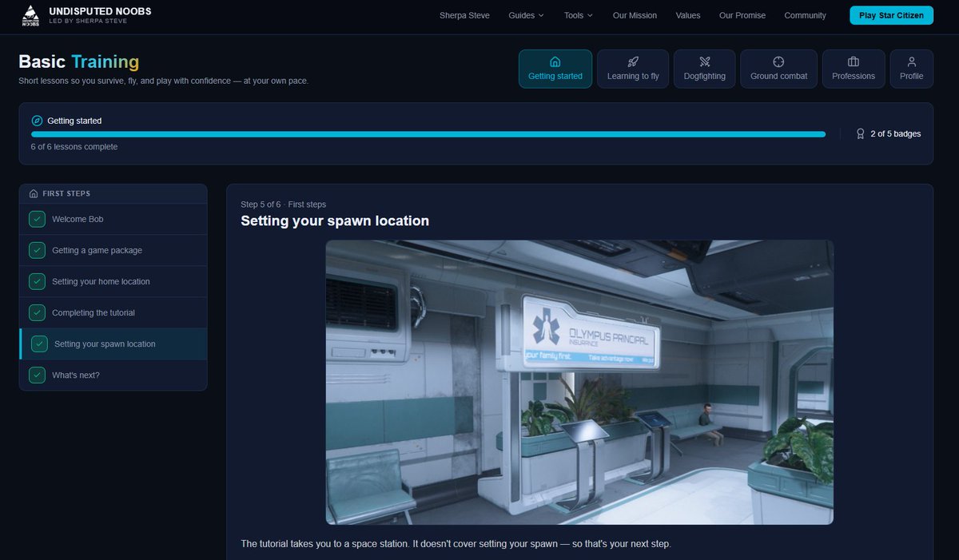
Task: Click the Step 5 of 6 First steps label
Action: 283,205
